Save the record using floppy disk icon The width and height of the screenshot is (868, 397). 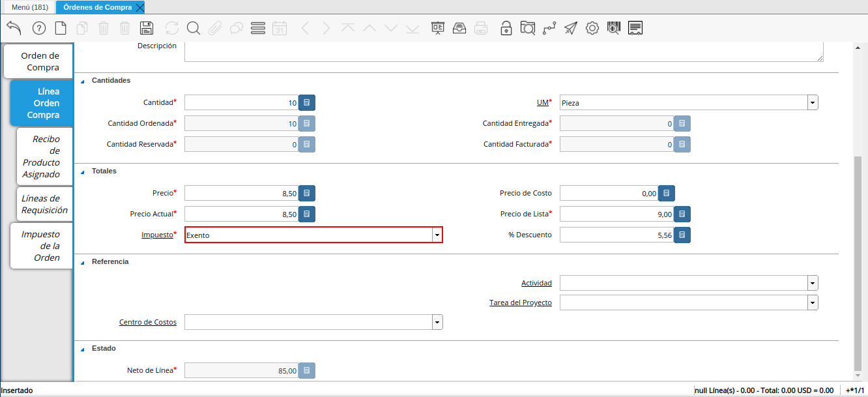147,28
